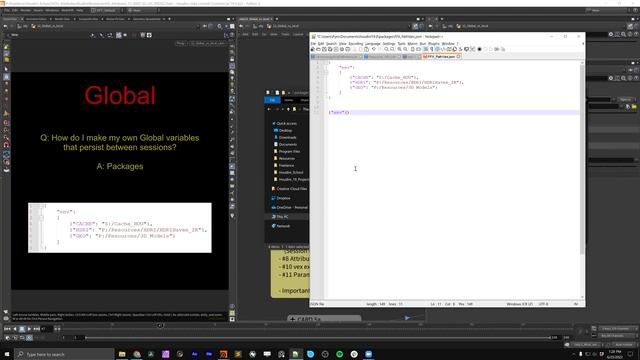Jump to last frame in Houdini playbar
This screenshot has width=640, height=360.
(36, 329)
